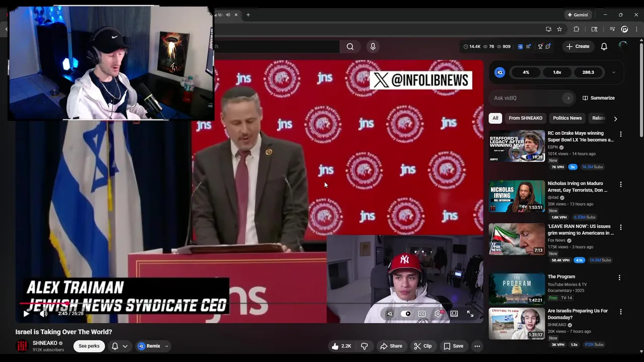Select the All filter chip
644x362 pixels.
click(x=495, y=118)
